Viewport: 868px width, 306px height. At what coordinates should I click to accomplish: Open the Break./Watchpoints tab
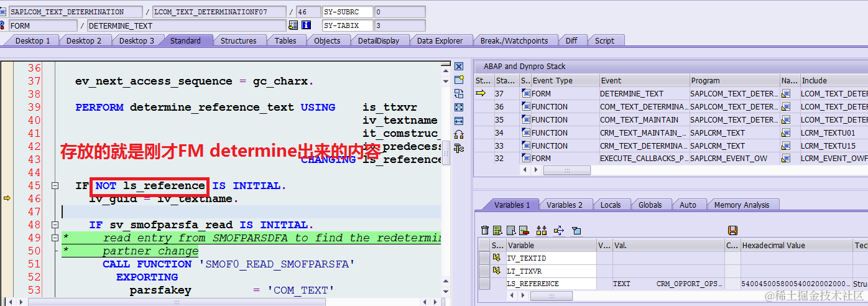click(514, 40)
